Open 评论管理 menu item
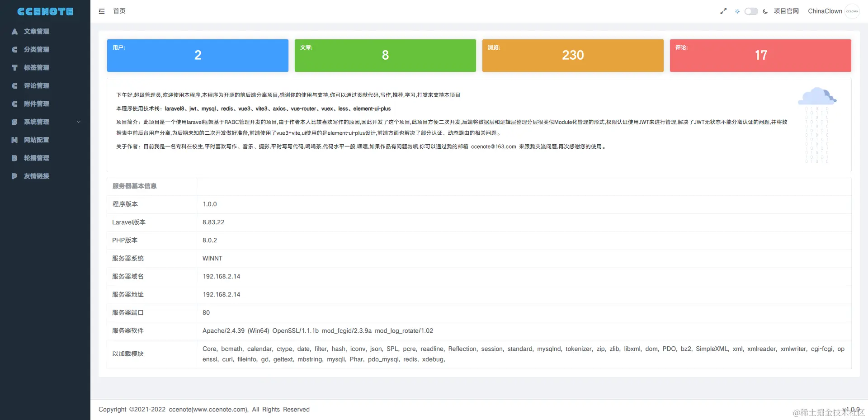 pyautogui.click(x=45, y=85)
